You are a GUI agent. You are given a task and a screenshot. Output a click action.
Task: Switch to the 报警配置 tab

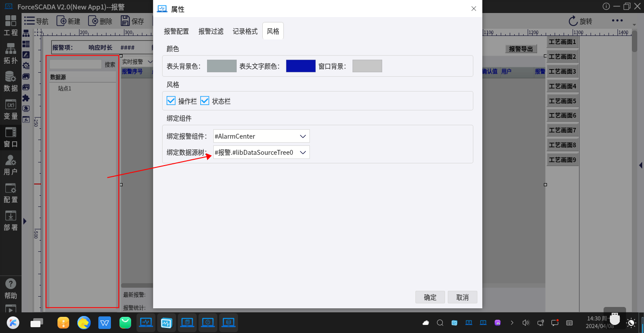coord(176,31)
